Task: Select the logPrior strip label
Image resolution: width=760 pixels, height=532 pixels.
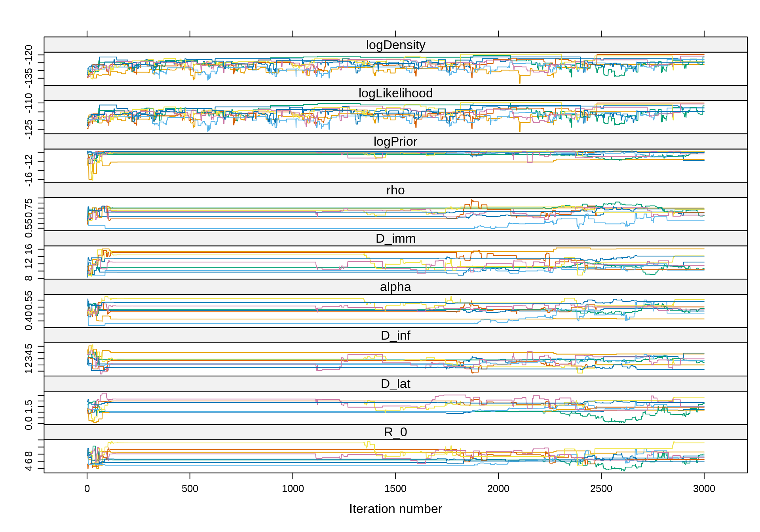Action: click(395, 142)
